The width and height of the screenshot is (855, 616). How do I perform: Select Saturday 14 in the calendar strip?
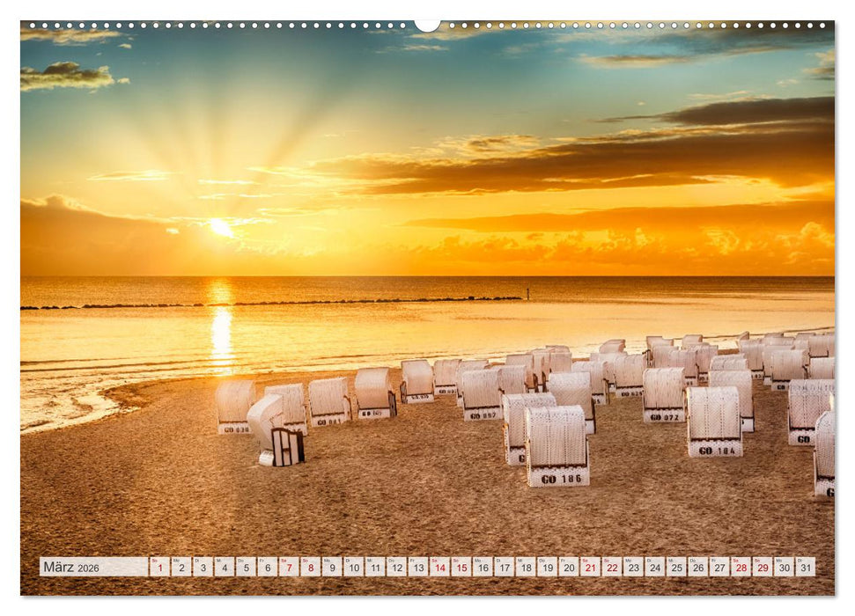click(x=439, y=568)
